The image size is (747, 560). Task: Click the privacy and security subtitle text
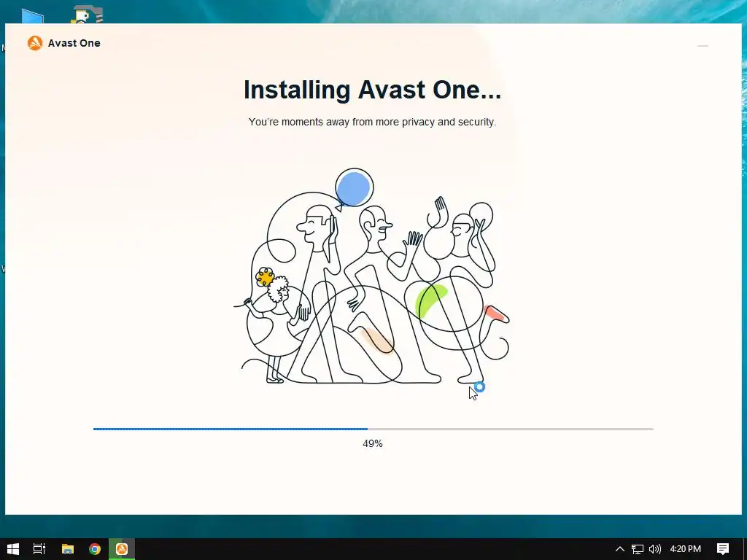pos(372,122)
